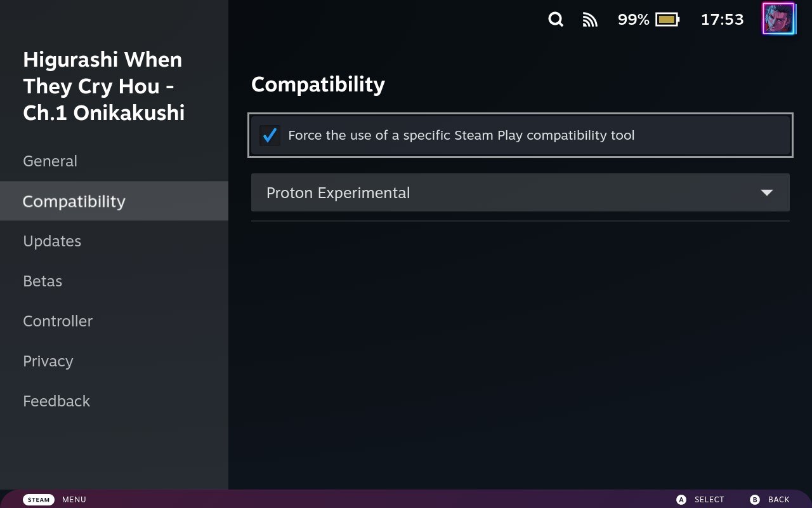Expand the Proton Experimental dropdown arrow
The image size is (812, 508).
(766, 192)
